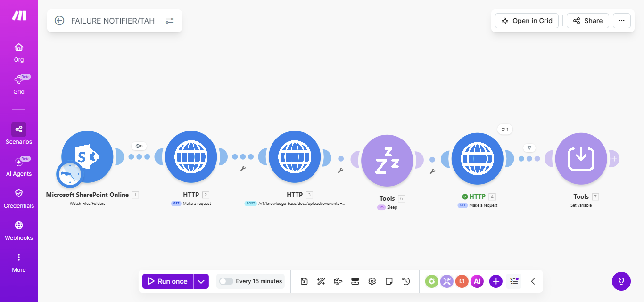Image resolution: width=644 pixels, height=302 pixels.
Task: Open the Org home page
Action: (19, 52)
